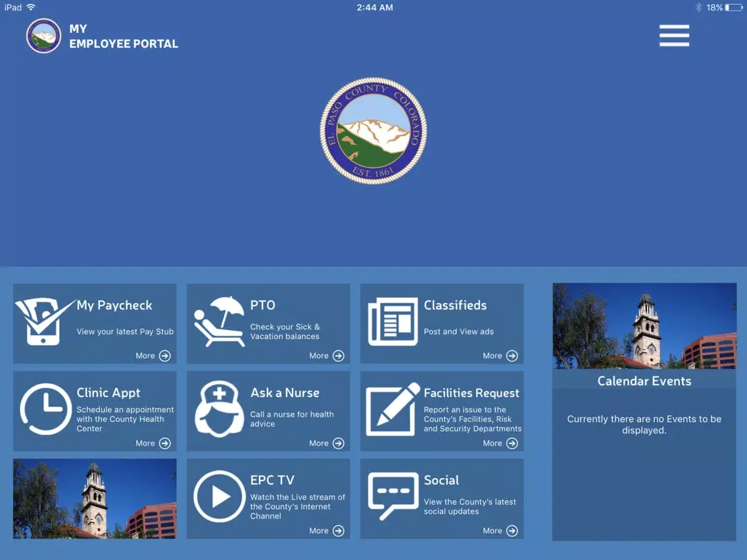Open the Social title

[441, 480]
